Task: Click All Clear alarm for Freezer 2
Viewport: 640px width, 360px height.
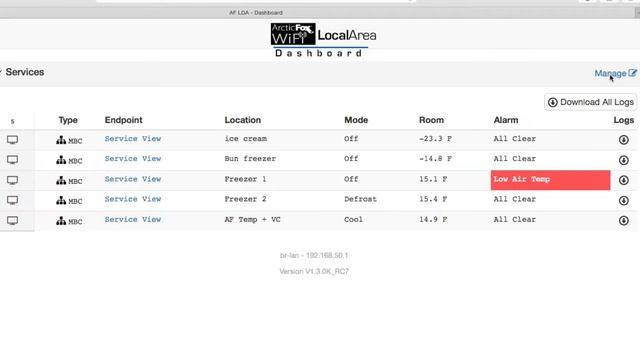Action: [x=515, y=199]
